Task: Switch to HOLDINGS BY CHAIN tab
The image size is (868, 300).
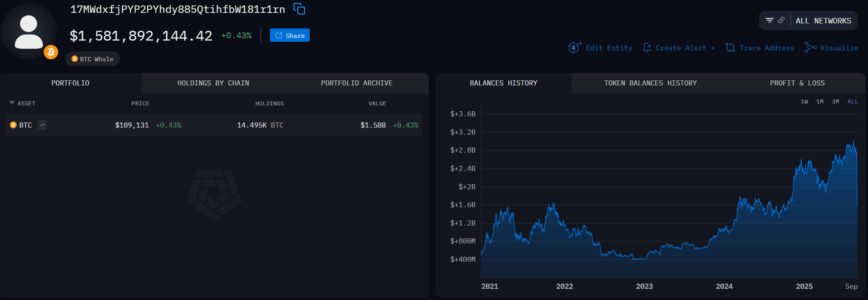Action: (213, 83)
